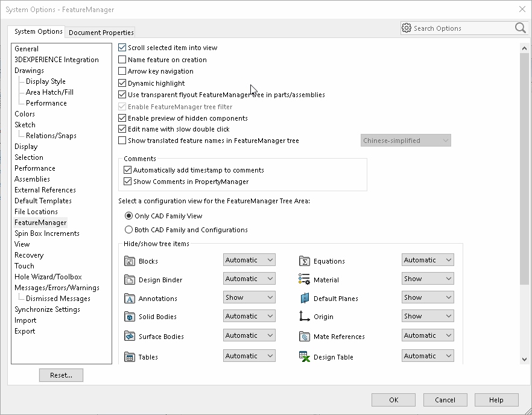Click the scrollbar down arrow

point(525,359)
